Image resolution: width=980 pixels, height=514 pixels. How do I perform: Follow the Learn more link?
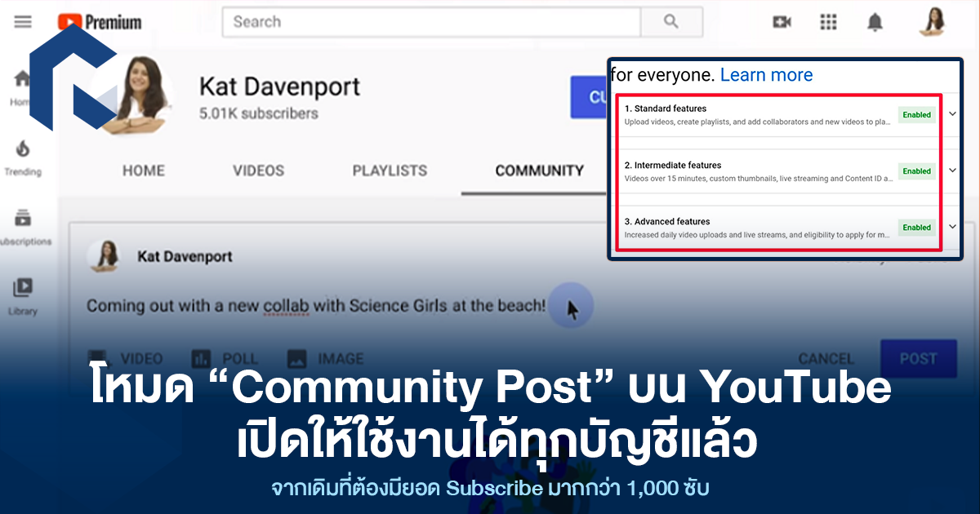766,75
